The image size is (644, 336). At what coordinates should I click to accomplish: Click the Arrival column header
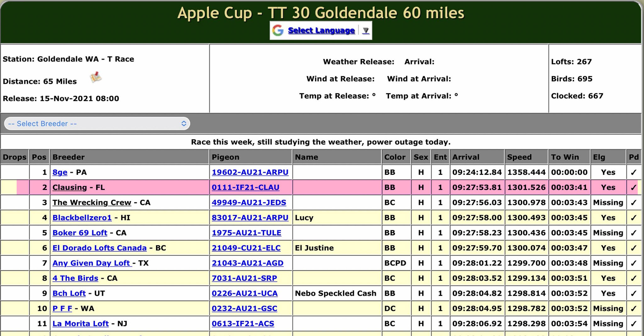point(466,157)
